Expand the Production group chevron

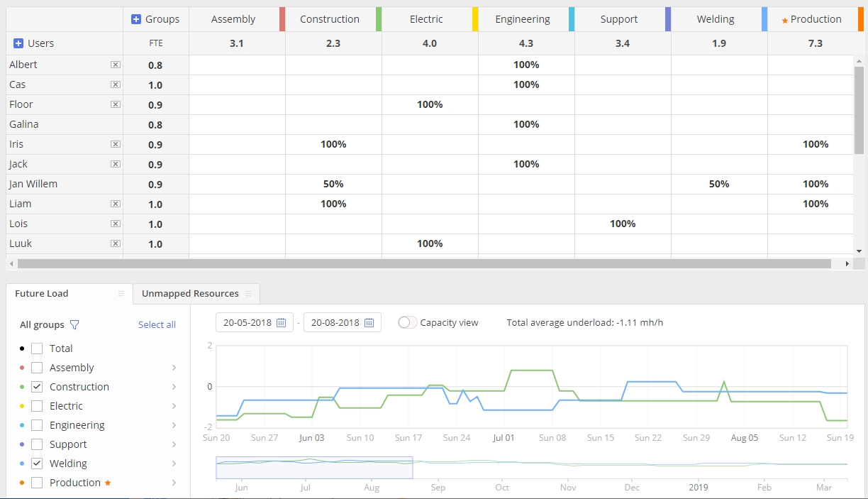tap(174, 483)
